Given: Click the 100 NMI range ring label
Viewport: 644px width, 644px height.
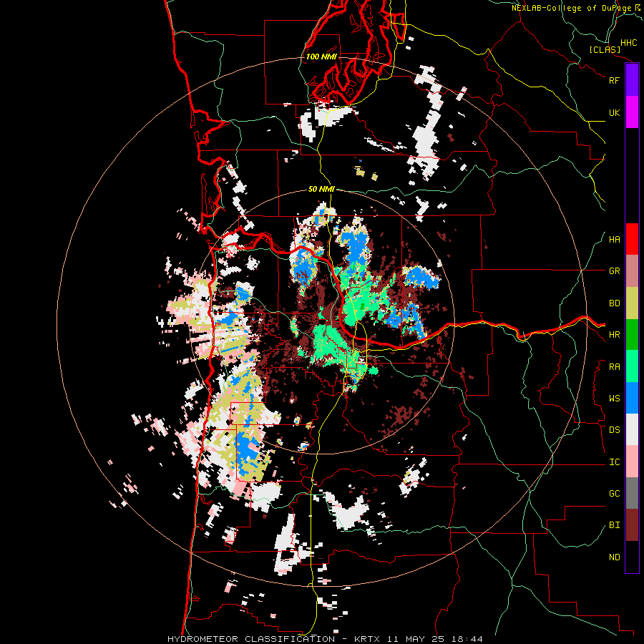Looking at the screenshot, I should [321, 57].
